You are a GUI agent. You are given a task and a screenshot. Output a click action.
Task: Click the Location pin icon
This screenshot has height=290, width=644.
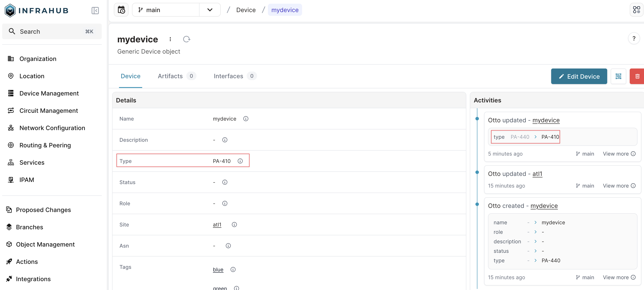coord(11,76)
